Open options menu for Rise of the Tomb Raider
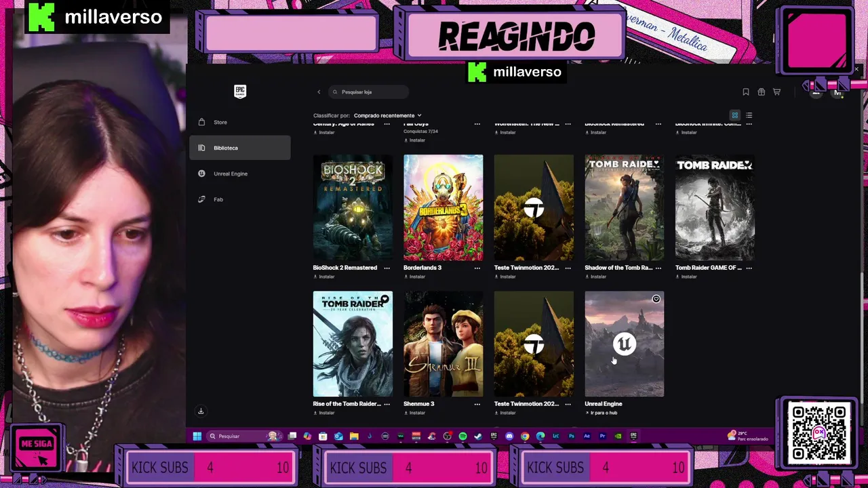 [x=387, y=404]
